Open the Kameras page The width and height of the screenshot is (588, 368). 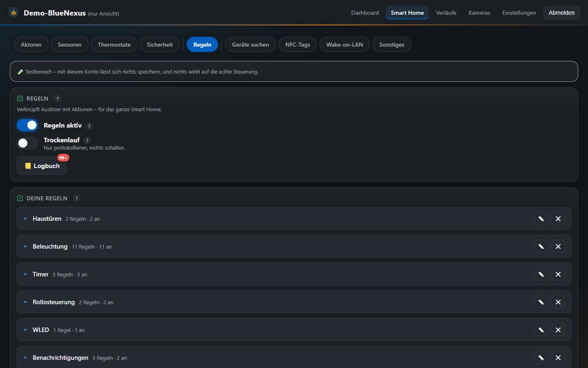[479, 13]
